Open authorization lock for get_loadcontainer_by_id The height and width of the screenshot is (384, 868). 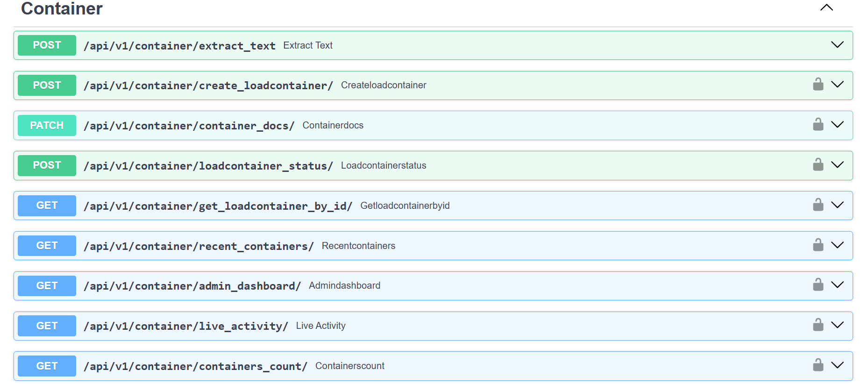[818, 205]
